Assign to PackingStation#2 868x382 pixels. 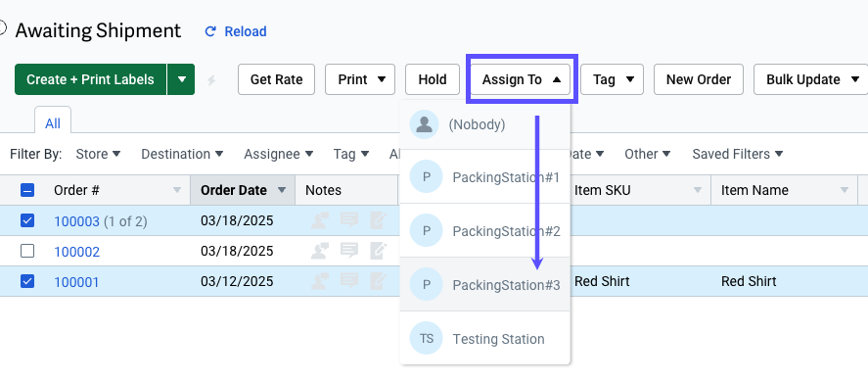click(x=485, y=230)
